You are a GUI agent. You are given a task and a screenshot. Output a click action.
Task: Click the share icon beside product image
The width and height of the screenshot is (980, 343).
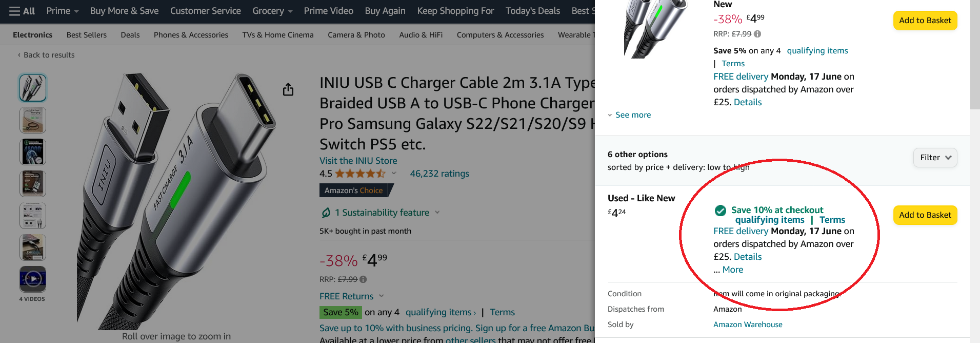click(x=288, y=90)
